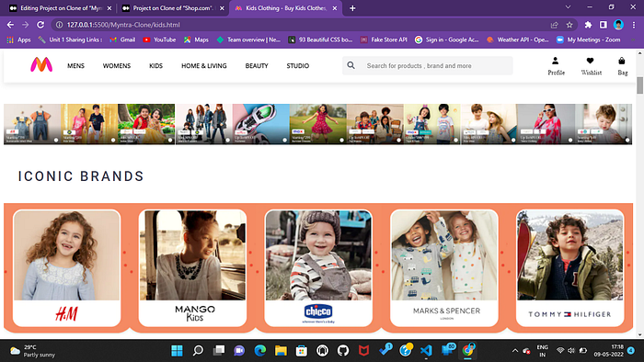Click the share page icon in address bar
The height and width of the screenshot is (362, 644).
554,25
